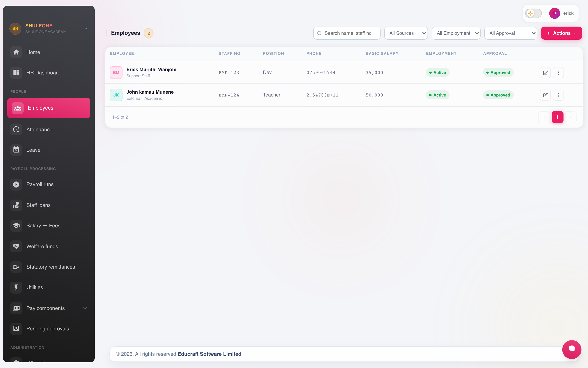
Task: Click the Employees count badge 2
Action: point(149,33)
